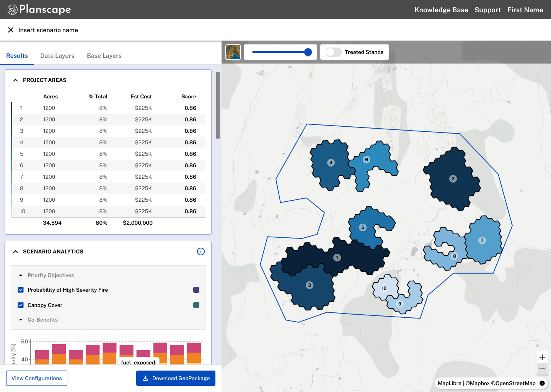Viewport: 551px width, 392px height.
Task: Click the map attribution info icon
Action: coord(542,383)
